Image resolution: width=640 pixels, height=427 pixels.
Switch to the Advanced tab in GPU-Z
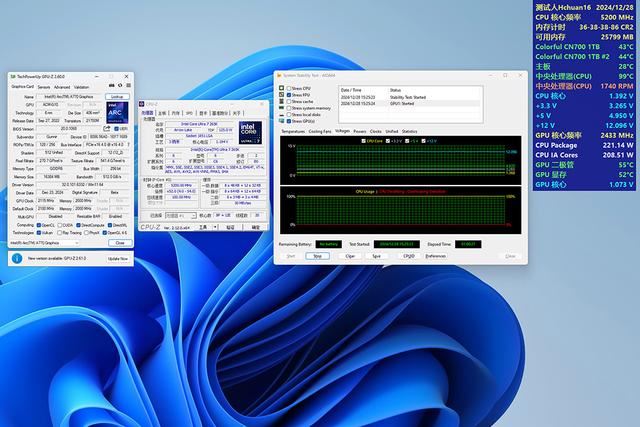[62, 87]
